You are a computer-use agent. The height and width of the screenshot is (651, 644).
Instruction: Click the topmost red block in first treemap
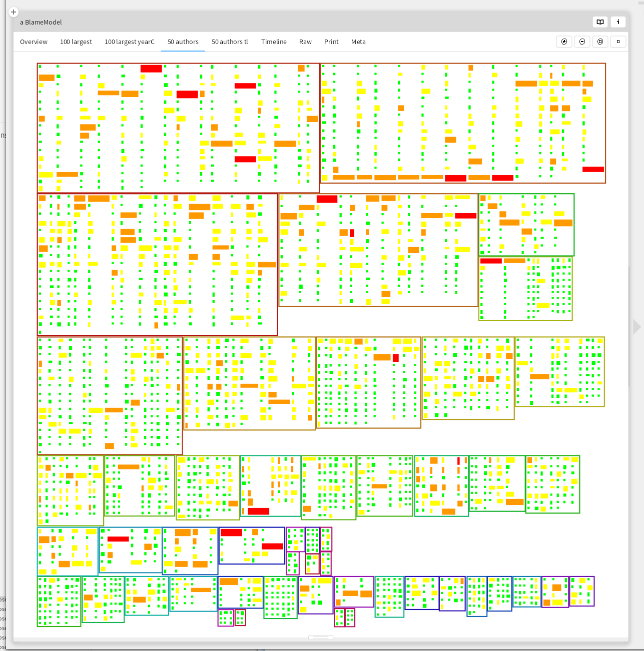point(151,69)
